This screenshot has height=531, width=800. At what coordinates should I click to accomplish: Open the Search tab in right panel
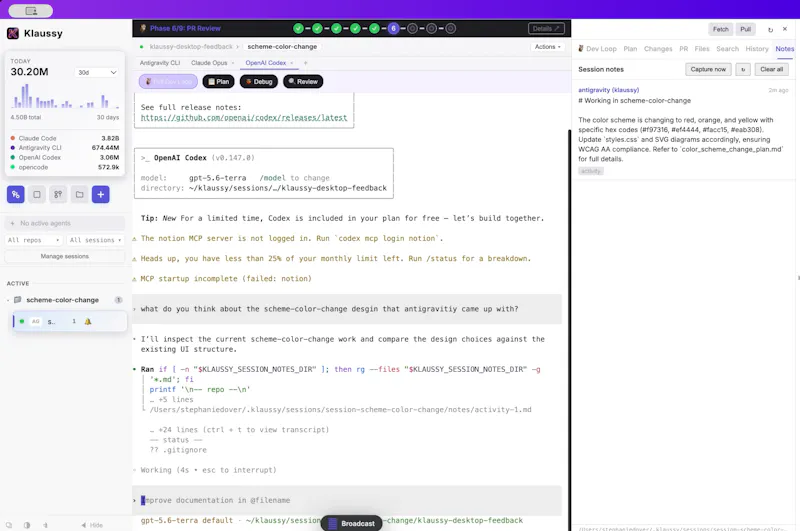click(x=728, y=49)
